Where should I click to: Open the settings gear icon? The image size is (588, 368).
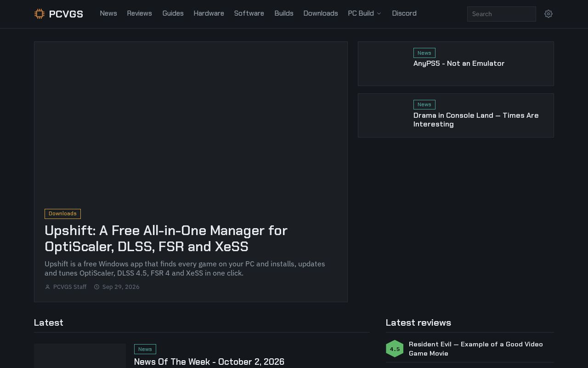point(548,14)
